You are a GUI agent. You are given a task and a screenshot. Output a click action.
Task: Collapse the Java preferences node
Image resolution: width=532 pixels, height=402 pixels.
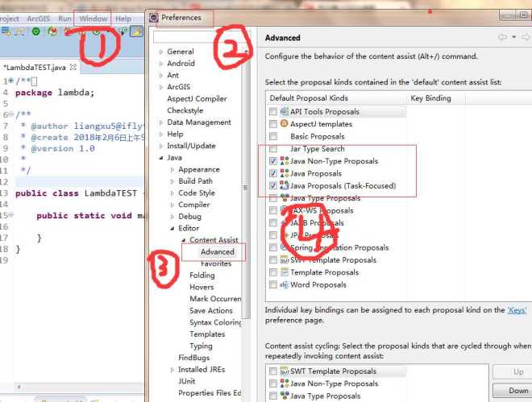[x=161, y=158]
